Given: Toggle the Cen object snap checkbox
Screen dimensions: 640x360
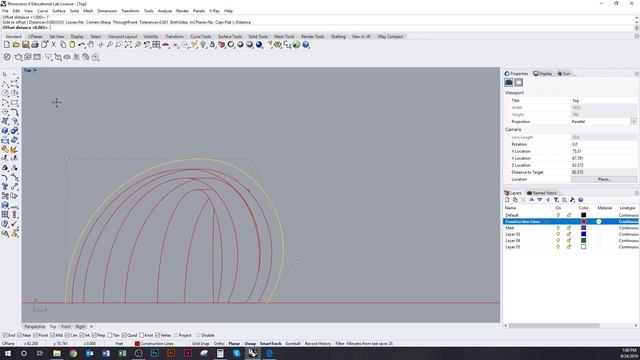Looking at the screenshot, I should pyautogui.click(x=67, y=336).
